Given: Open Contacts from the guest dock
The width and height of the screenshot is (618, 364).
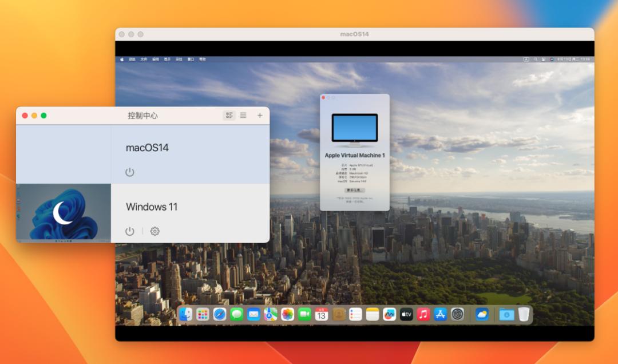Looking at the screenshot, I should tap(338, 314).
